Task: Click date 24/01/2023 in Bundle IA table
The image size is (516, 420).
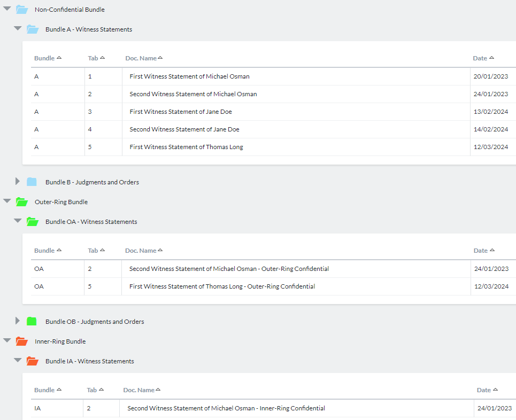Action: [x=495, y=408]
